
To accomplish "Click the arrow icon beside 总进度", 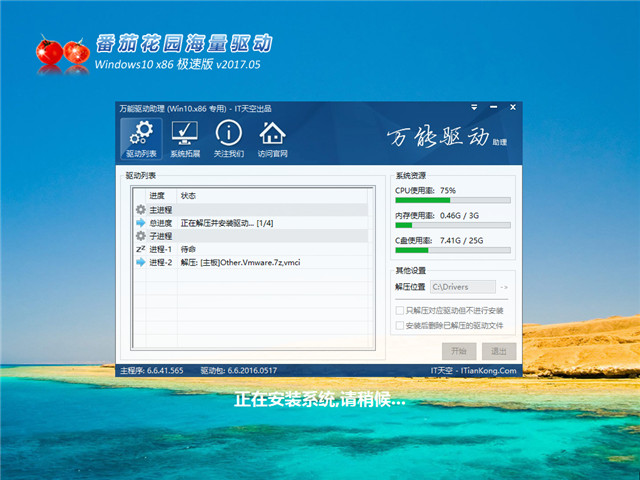I will (140, 223).
